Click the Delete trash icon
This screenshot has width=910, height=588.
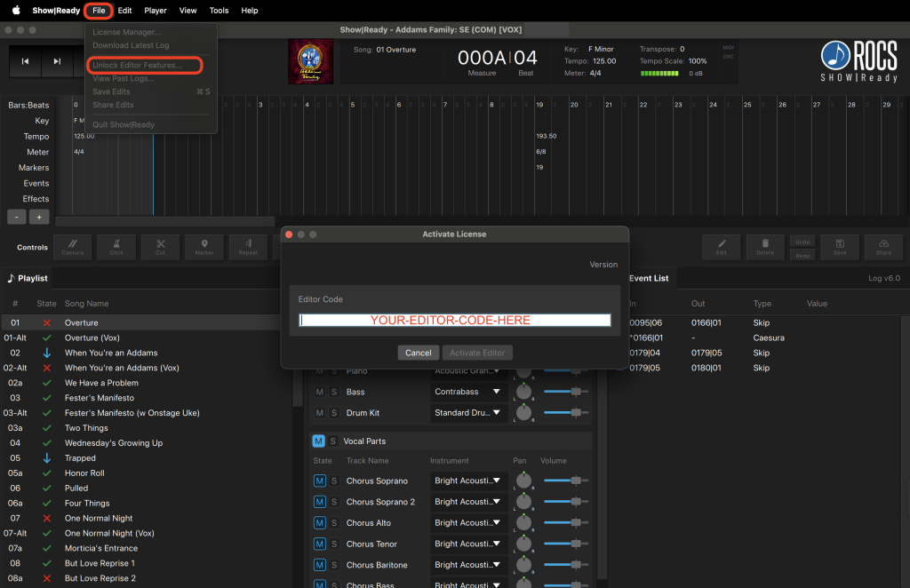coord(764,246)
